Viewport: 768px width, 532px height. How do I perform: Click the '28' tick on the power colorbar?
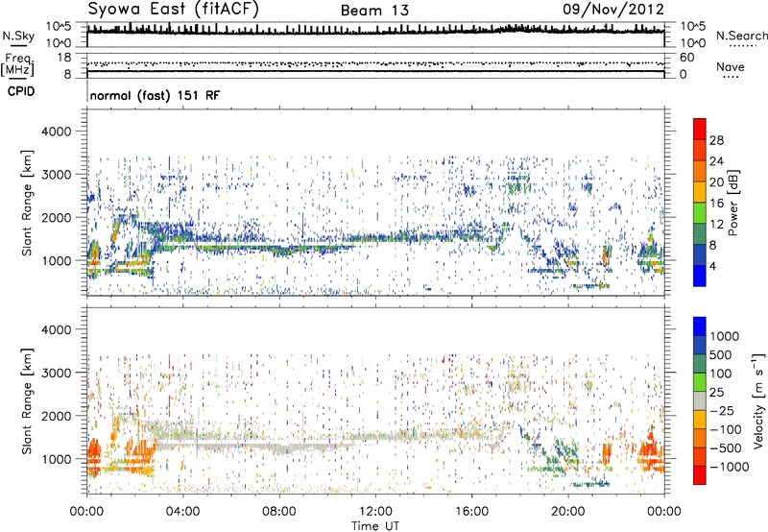(x=716, y=140)
